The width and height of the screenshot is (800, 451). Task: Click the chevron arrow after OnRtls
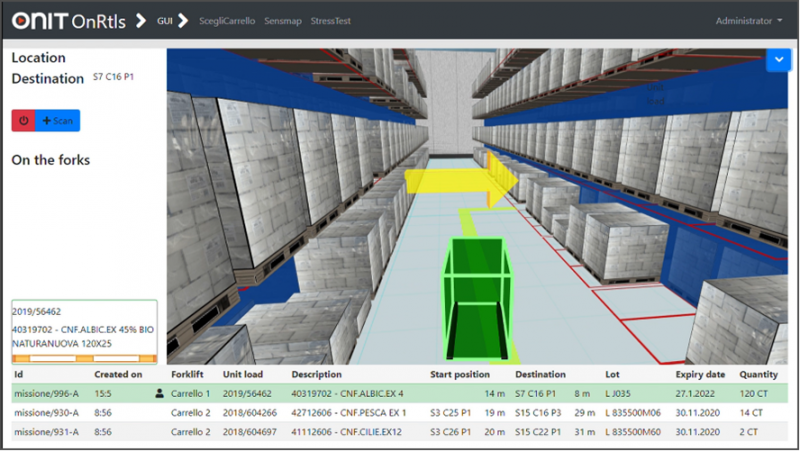click(141, 21)
